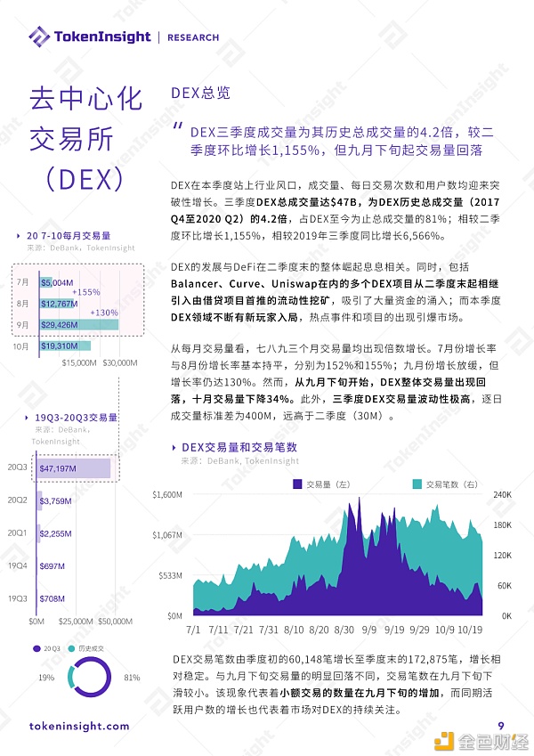Click the 20Q3 $47,197M bar
The image size is (534, 756).
tap(75, 467)
